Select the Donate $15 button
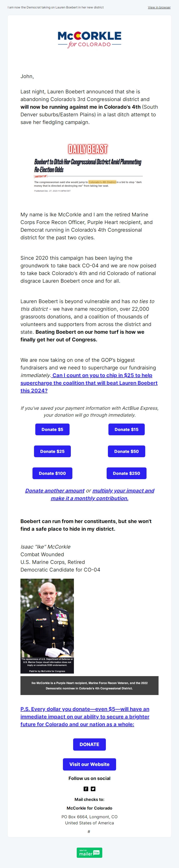 pyautogui.click(x=126, y=429)
